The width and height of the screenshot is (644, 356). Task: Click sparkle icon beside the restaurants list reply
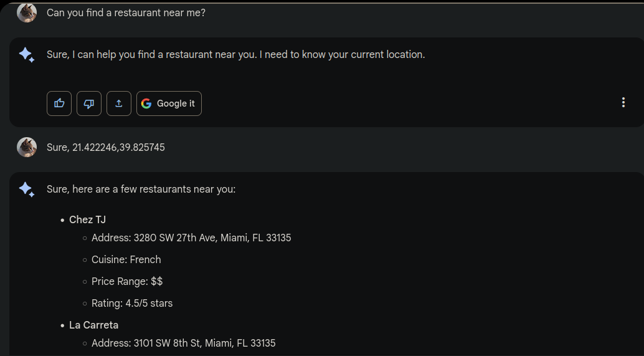point(27,190)
